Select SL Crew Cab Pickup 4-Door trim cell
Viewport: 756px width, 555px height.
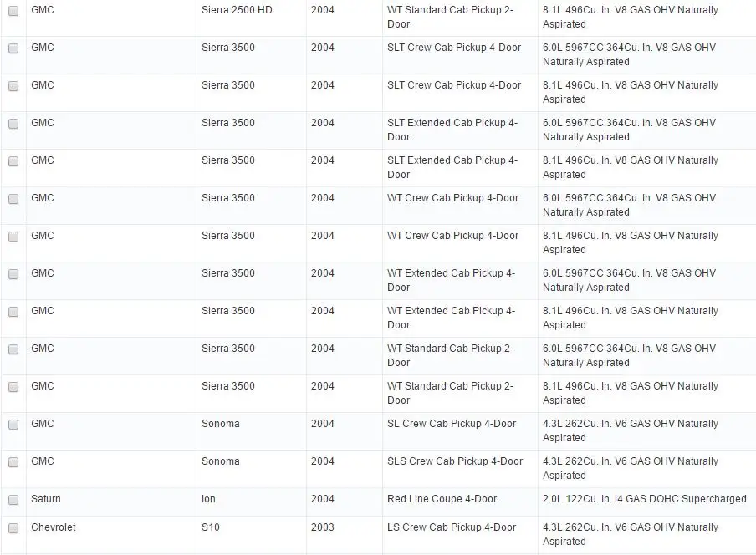click(x=460, y=431)
